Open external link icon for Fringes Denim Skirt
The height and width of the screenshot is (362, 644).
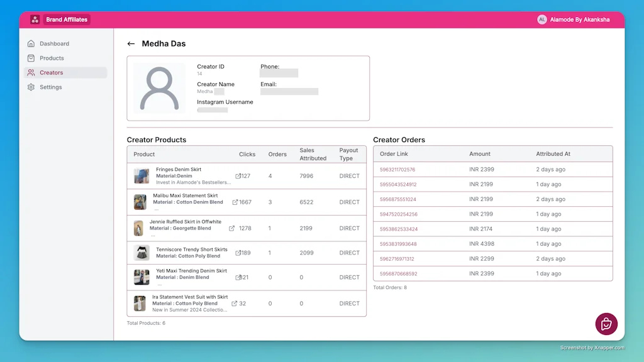click(x=238, y=176)
